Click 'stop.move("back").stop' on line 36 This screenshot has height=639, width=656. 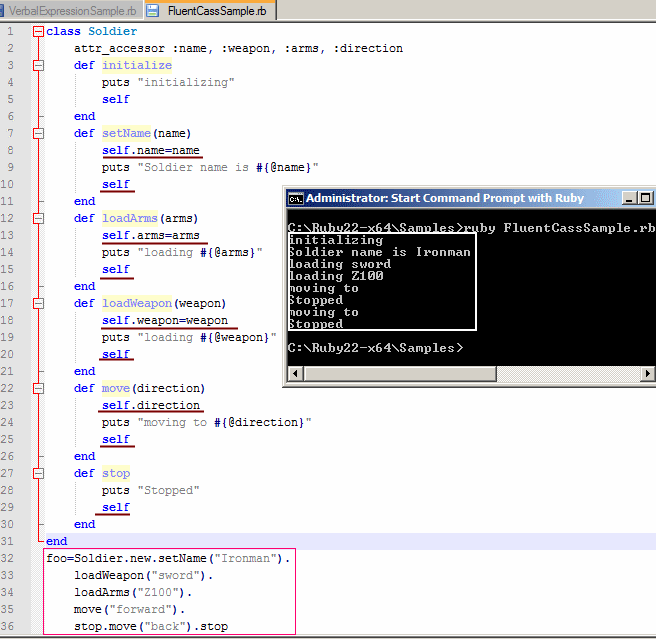(151, 626)
